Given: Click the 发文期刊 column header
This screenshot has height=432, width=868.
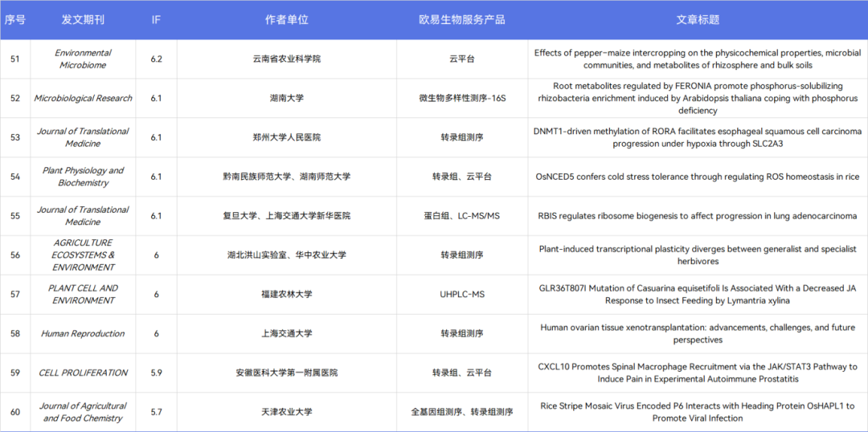Looking at the screenshot, I should coord(83,20).
